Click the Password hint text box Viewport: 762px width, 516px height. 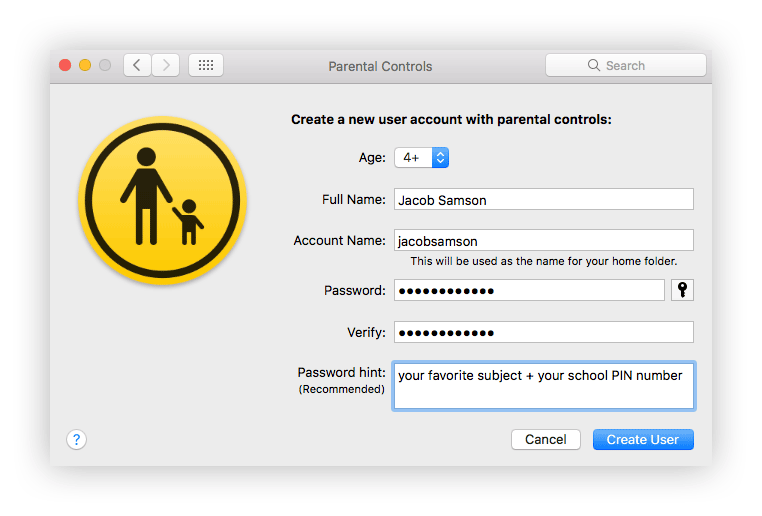[543, 386]
